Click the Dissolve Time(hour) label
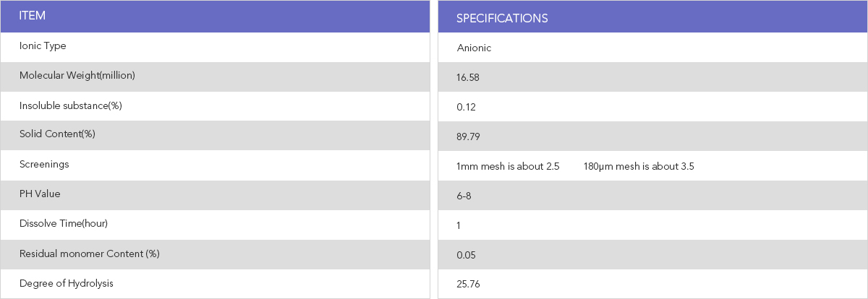The image size is (868, 299). coord(64,223)
